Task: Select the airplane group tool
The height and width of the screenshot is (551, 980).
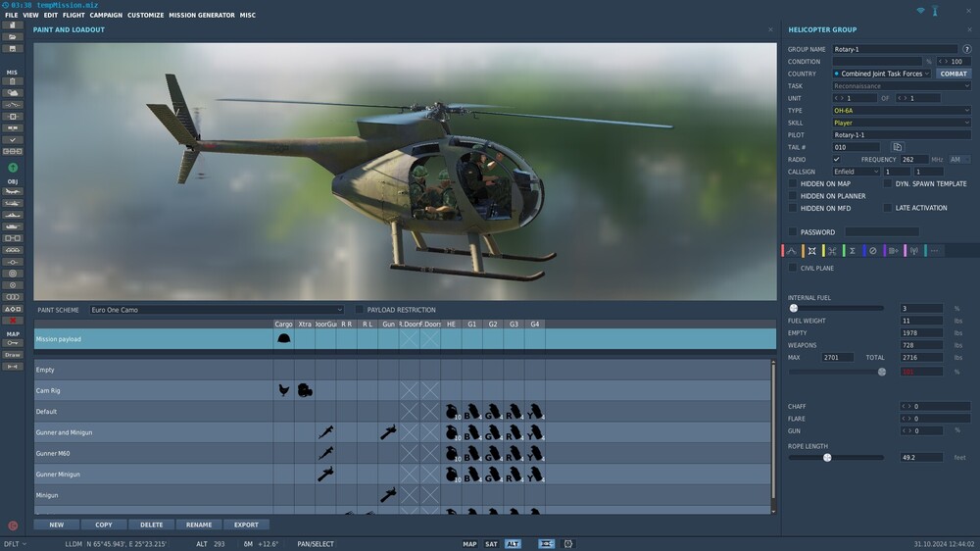Action: (x=13, y=191)
